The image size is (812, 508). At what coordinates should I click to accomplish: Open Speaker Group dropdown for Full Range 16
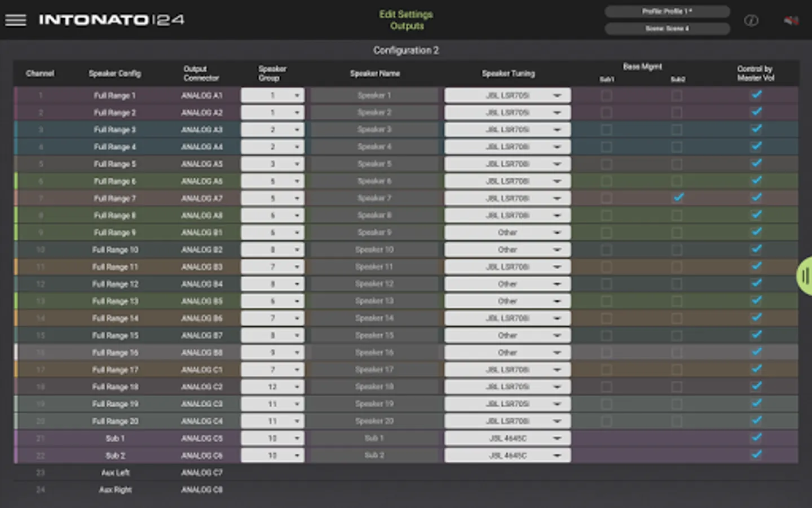[272, 352]
